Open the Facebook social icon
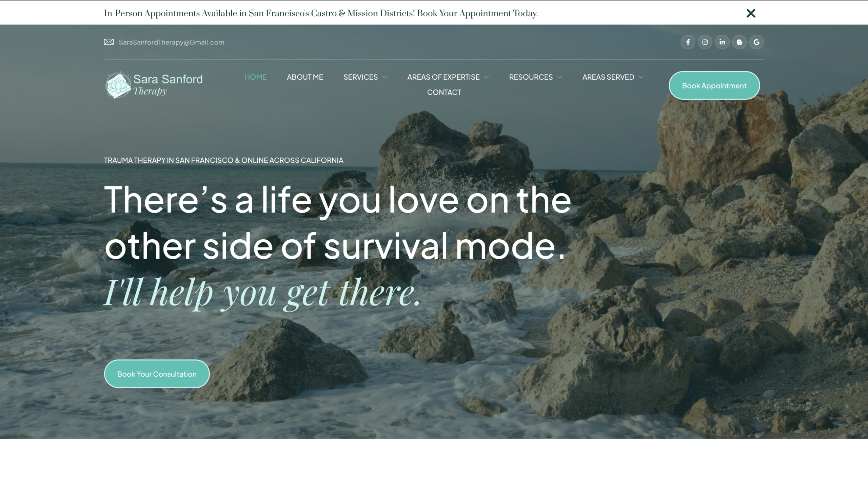The height and width of the screenshot is (483, 868). [x=688, y=42]
